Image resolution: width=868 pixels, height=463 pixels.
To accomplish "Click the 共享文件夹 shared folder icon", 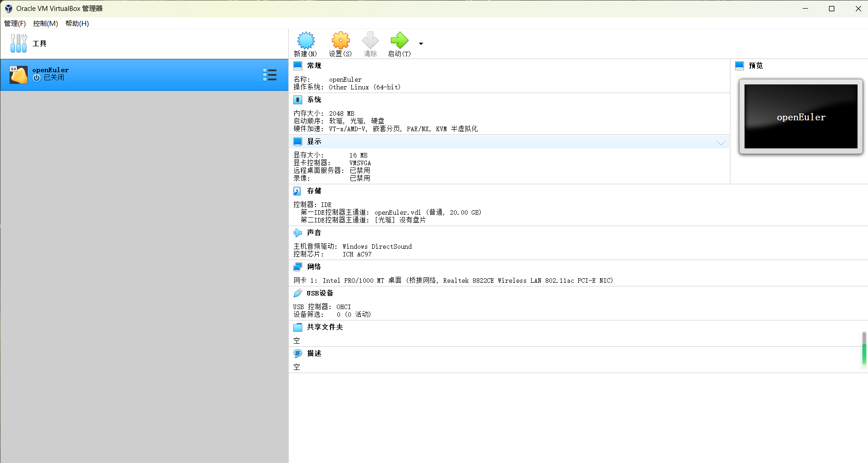I will pyautogui.click(x=297, y=327).
